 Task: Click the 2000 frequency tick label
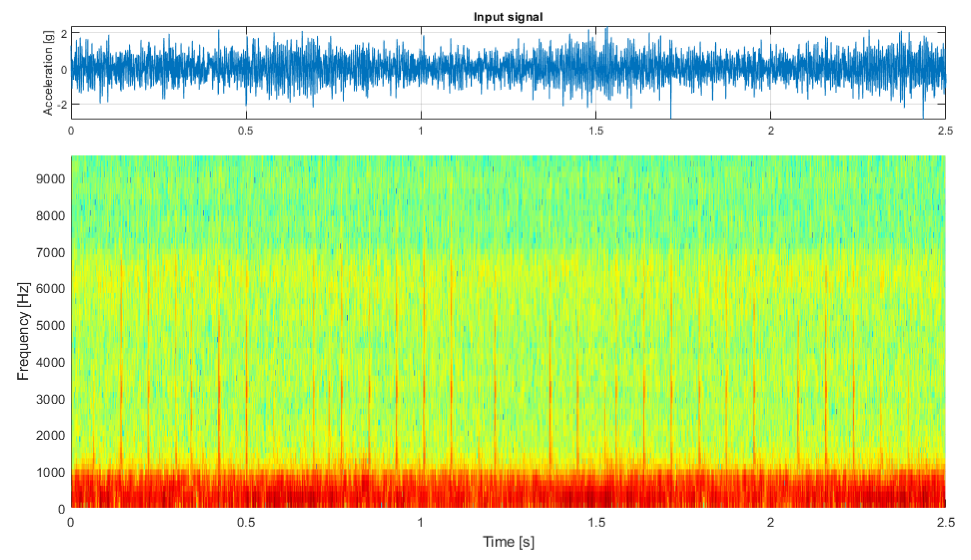pos(50,435)
